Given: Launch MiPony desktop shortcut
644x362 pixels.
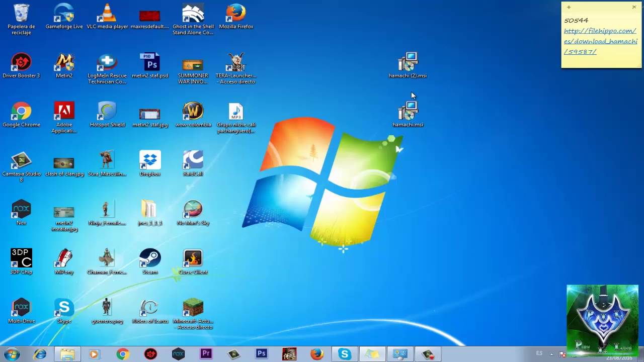Looking at the screenshot, I should [64, 262].
